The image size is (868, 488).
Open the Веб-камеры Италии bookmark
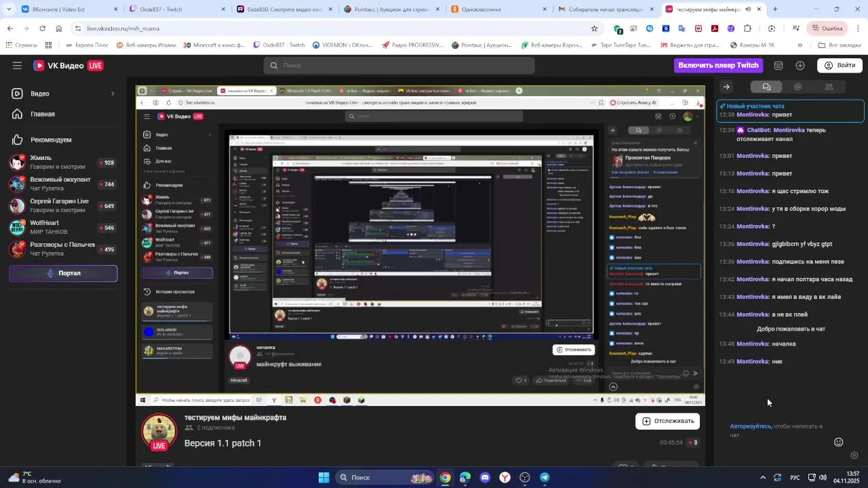tap(145, 45)
